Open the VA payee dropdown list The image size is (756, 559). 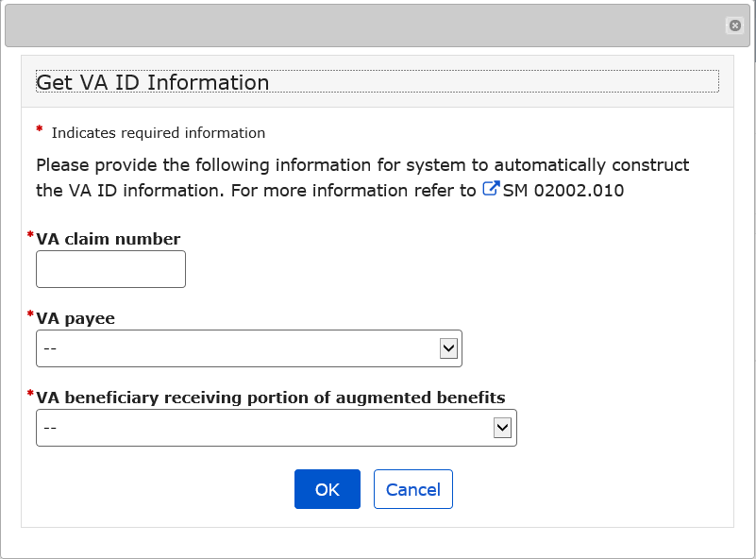point(236,348)
